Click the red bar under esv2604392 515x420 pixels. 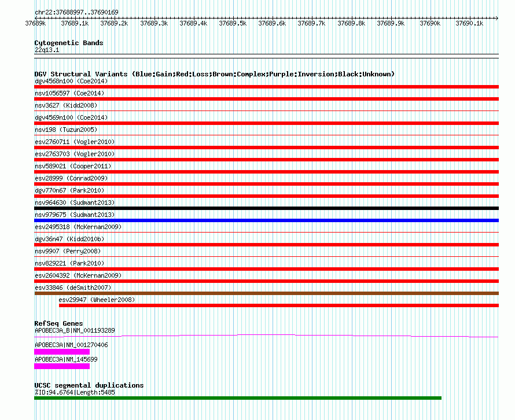[266, 281]
